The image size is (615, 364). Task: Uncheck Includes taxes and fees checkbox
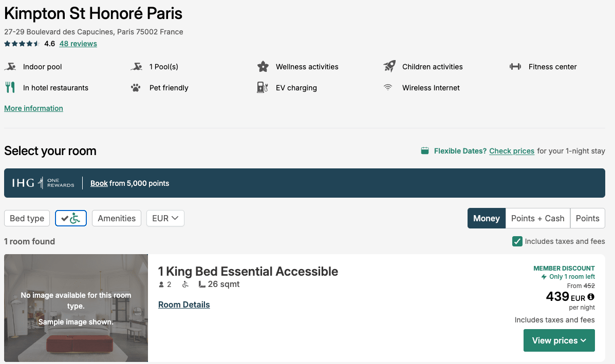click(517, 241)
